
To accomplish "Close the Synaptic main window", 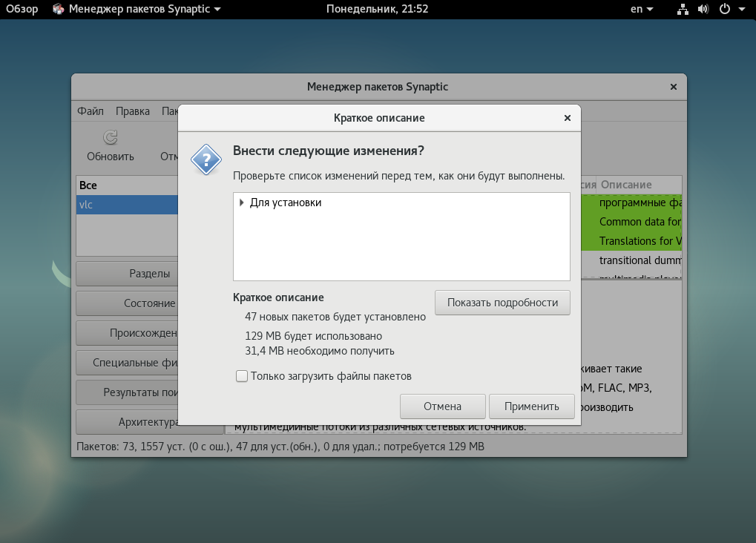I will (674, 87).
